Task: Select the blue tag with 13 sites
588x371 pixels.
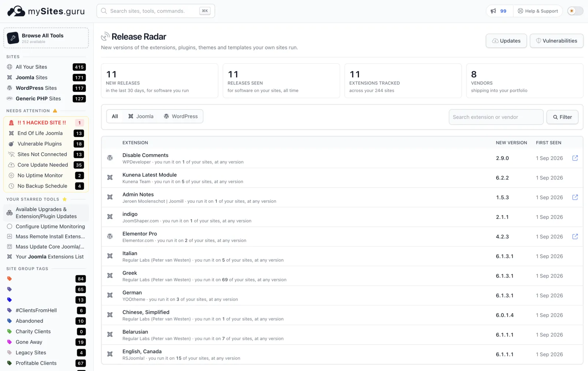Action: click(46, 300)
